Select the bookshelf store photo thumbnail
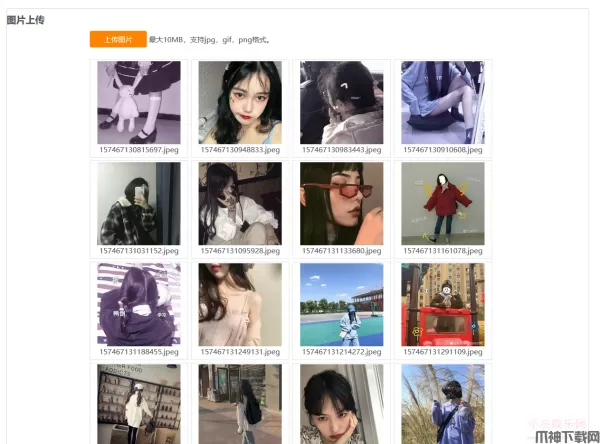Viewport: 600px width, 444px height. pyautogui.click(x=139, y=404)
